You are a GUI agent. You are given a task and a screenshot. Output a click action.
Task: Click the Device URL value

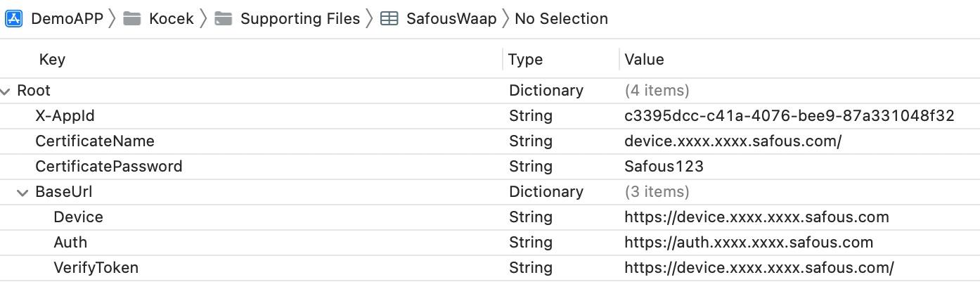click(756, 217)
